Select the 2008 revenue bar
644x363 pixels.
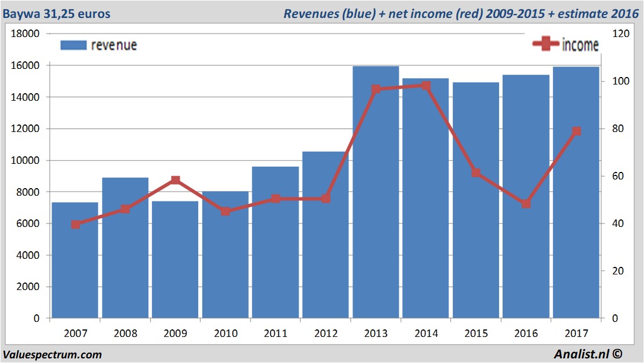[x=125, y=248]
